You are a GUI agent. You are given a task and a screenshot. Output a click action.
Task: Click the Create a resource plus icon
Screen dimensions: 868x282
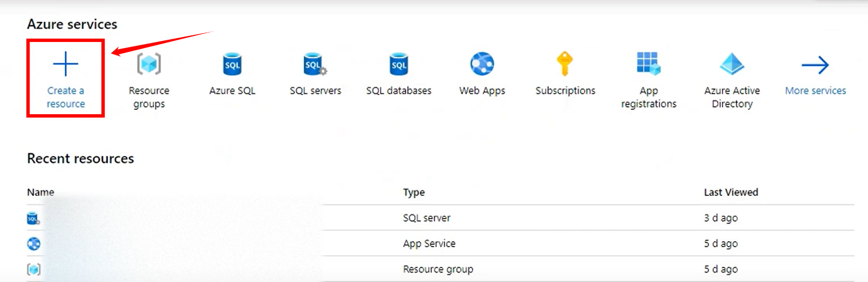[x=66, y=64]
